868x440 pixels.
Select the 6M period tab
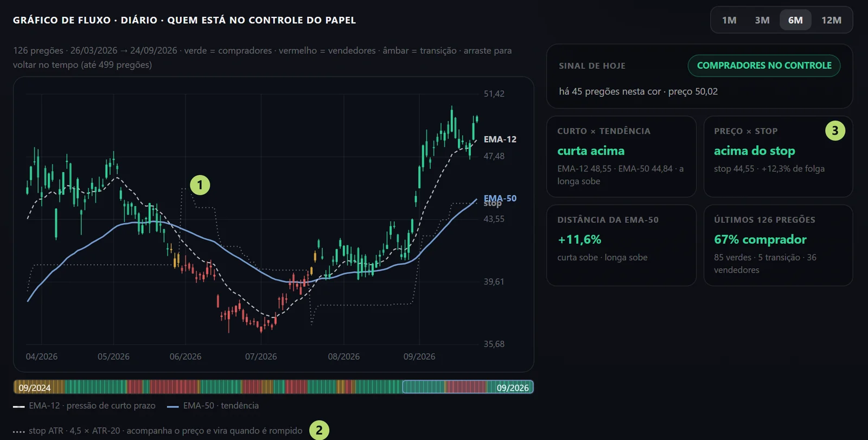pyautogui.click(x=795, y=20)
